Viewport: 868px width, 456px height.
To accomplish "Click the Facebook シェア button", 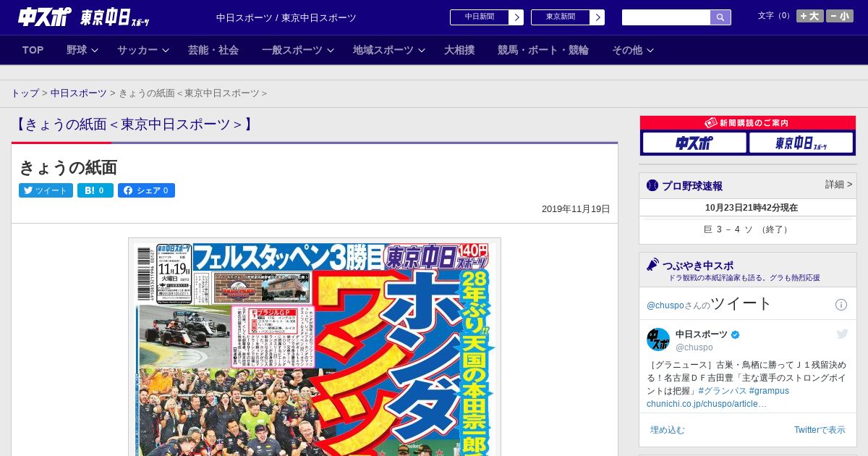I will click(x=146, y=190).
